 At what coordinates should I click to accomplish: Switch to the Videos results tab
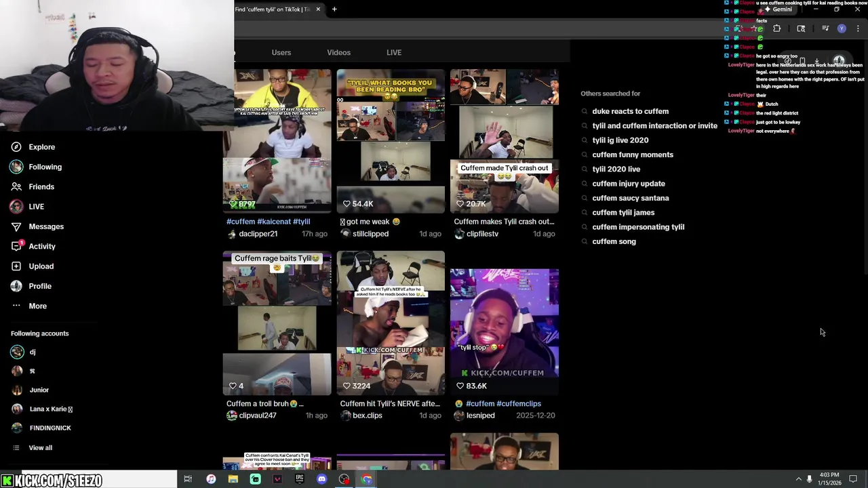point(338,52)
